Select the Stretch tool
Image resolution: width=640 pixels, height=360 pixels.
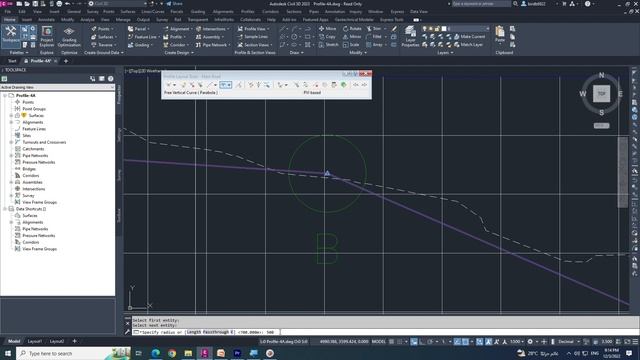tap(328, 44)
